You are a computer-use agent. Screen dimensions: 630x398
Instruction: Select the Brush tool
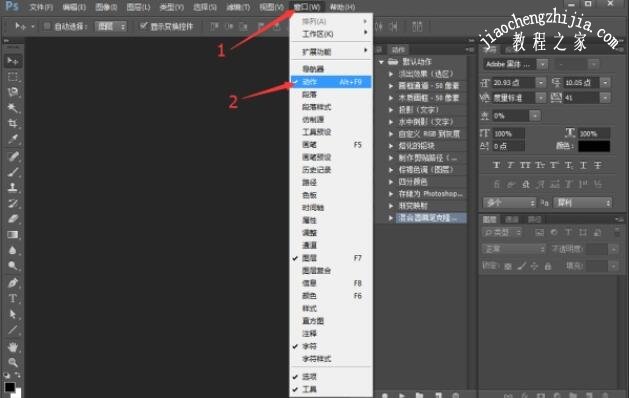pos(13,172)
